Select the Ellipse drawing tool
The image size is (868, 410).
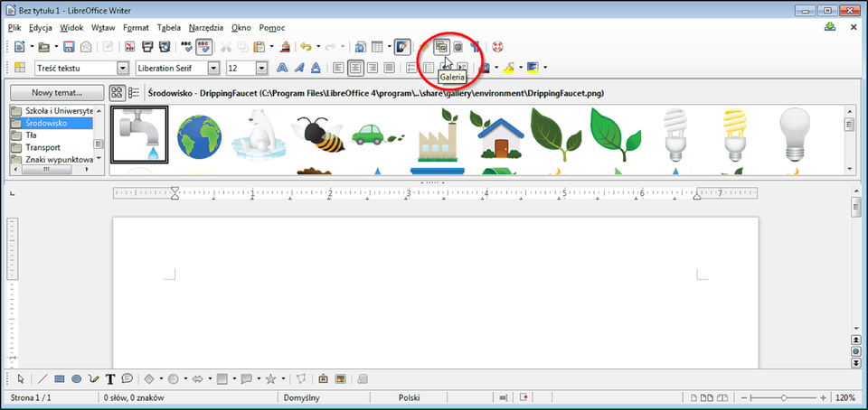point(76,379)
